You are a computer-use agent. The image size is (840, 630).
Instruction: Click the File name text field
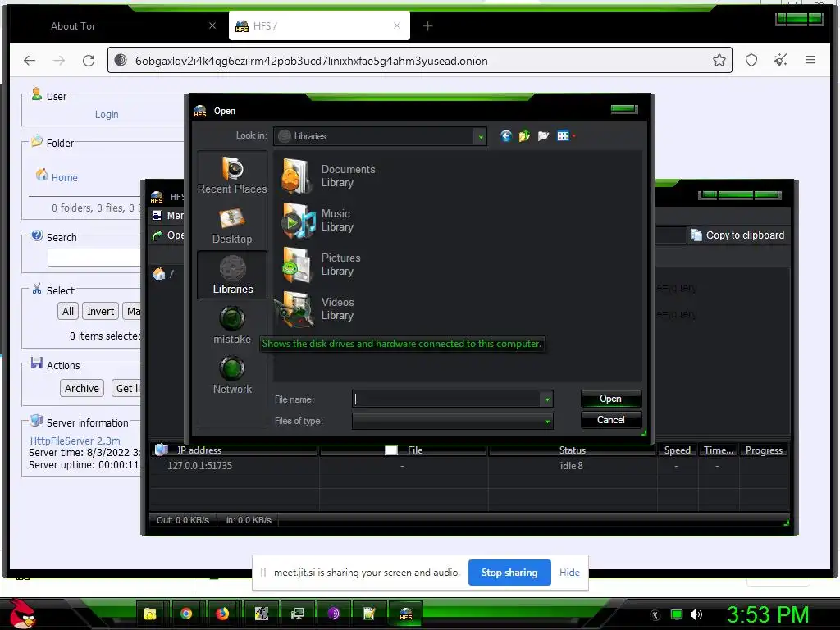(x=446, y=399)
